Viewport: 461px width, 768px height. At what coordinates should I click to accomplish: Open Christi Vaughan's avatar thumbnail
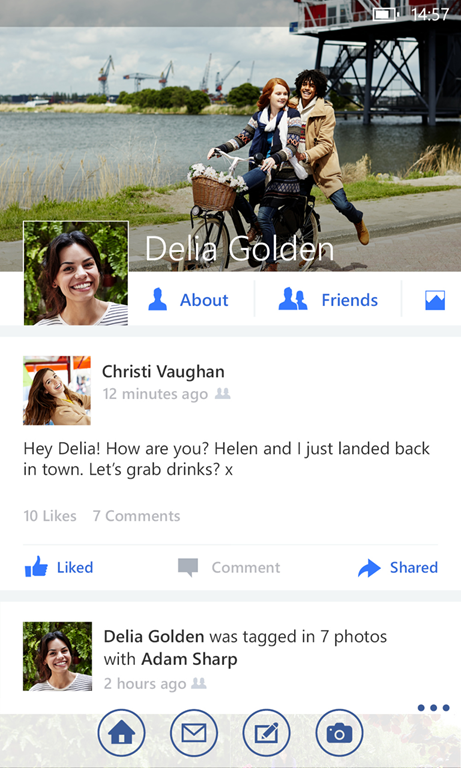click(x=57, y=390)
